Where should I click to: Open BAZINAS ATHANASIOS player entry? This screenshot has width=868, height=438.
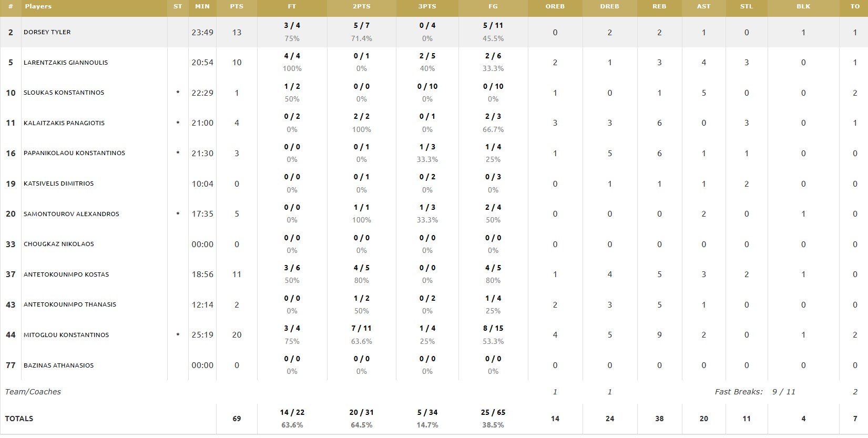[58, 365]
